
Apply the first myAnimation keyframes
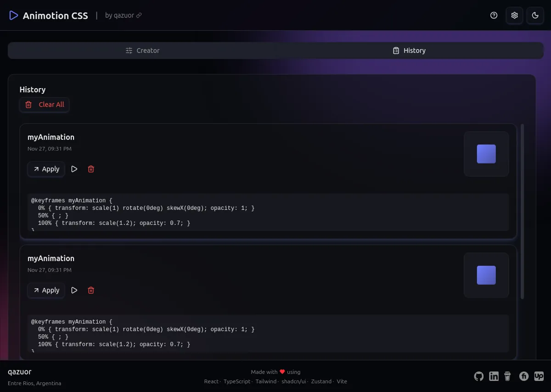click(x=46, y=169)
